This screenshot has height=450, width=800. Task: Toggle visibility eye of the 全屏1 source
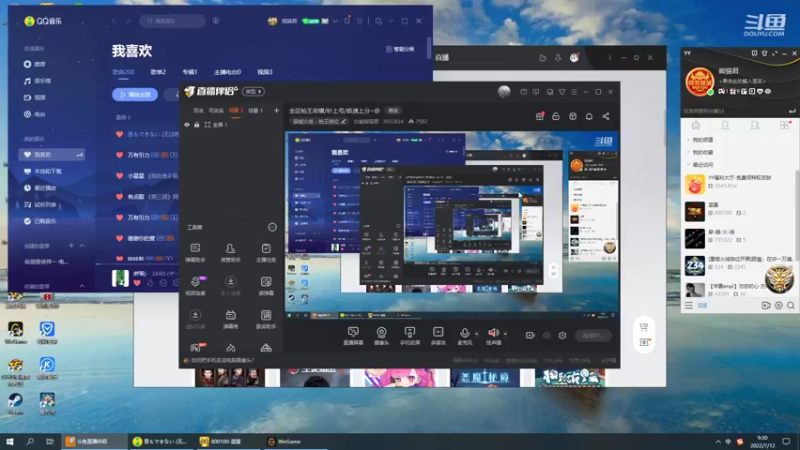[187, 124]
